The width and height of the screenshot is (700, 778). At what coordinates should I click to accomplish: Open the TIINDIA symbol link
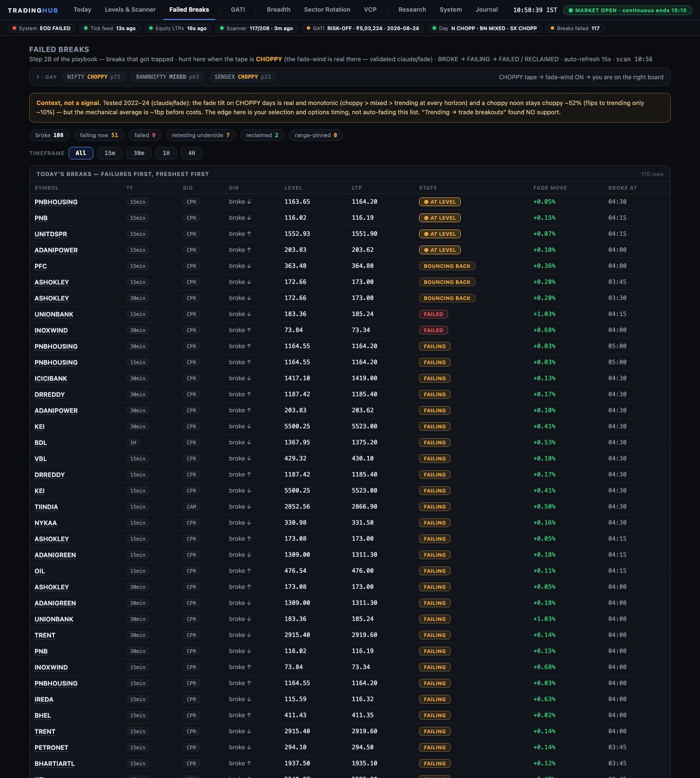[46, 507]
